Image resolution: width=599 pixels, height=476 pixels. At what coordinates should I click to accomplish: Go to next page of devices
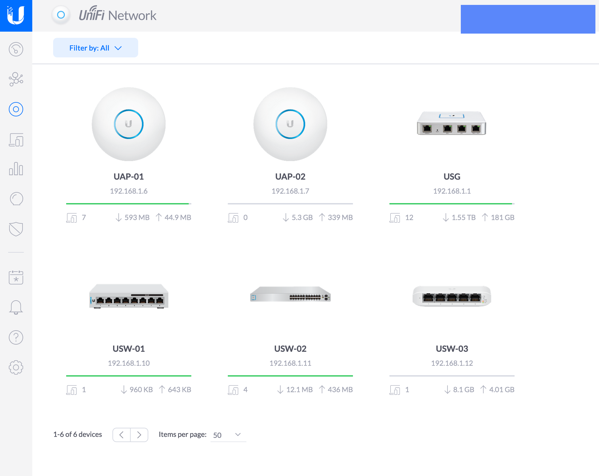pos(139,435)
